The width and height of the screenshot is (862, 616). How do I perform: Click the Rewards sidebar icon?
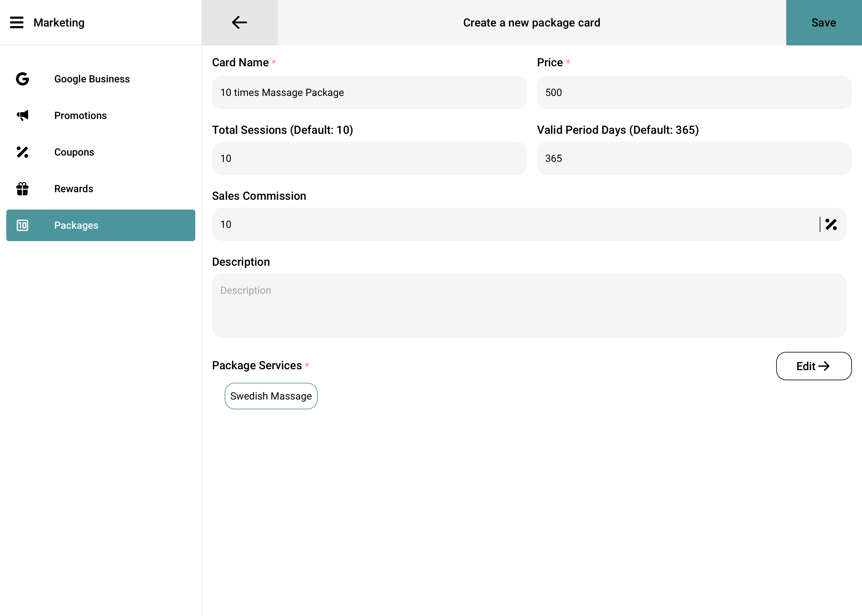pos(23,188)
